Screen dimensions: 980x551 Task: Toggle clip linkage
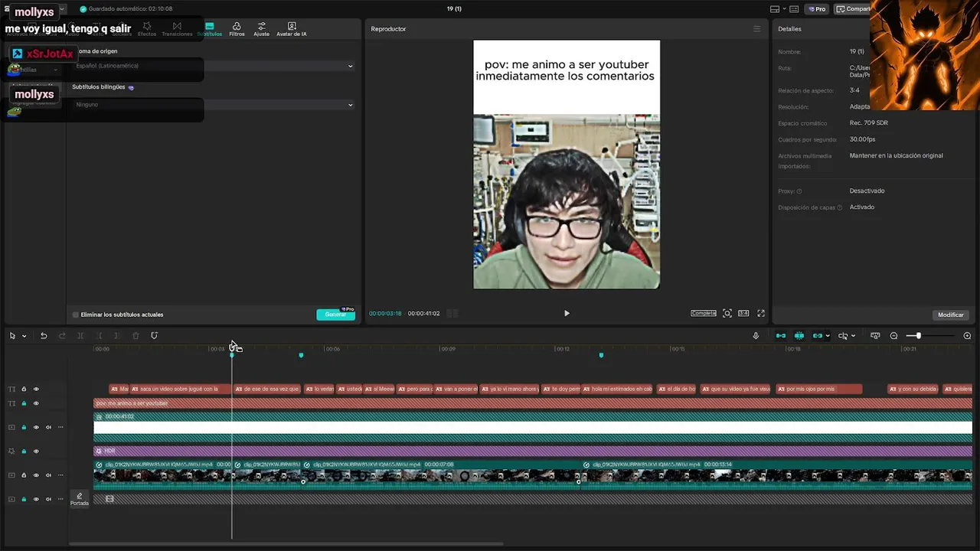(818, 336)
